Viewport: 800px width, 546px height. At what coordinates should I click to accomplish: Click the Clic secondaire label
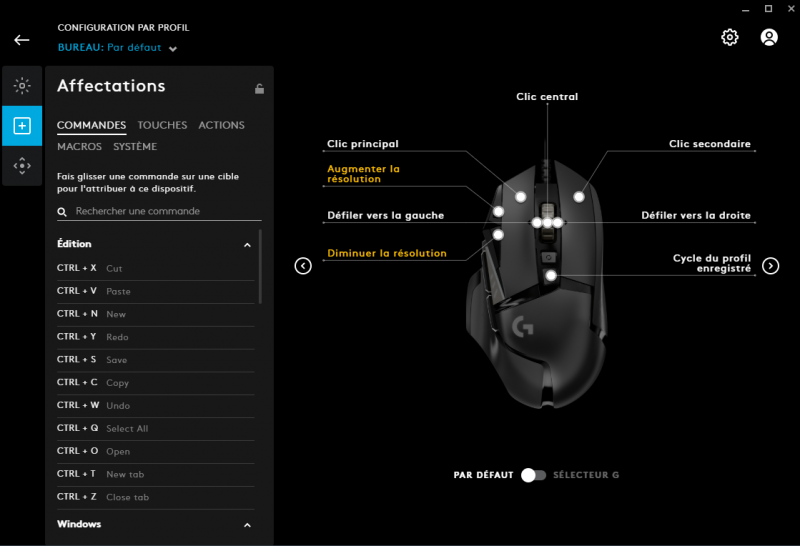pos(710,144)
